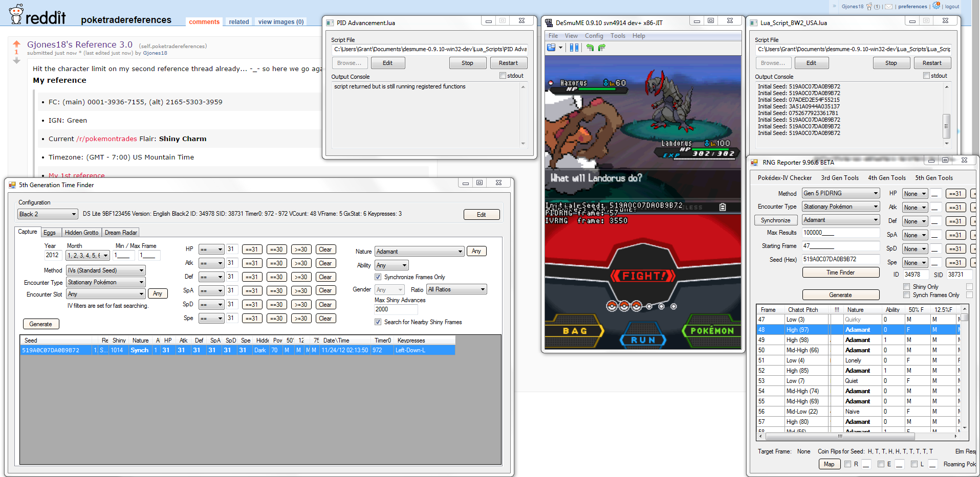Click the Synchronize button in RNG Reporter
The image size is (980, 477).
coord(776,220)
